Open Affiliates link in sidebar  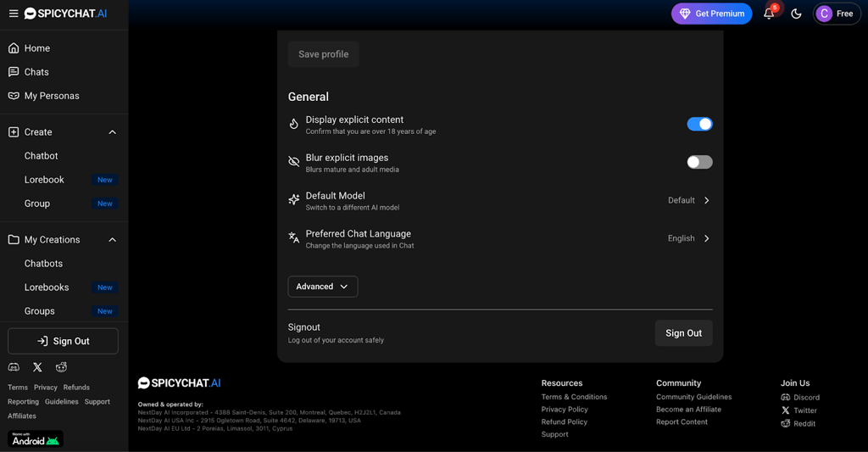coord(22,416)
